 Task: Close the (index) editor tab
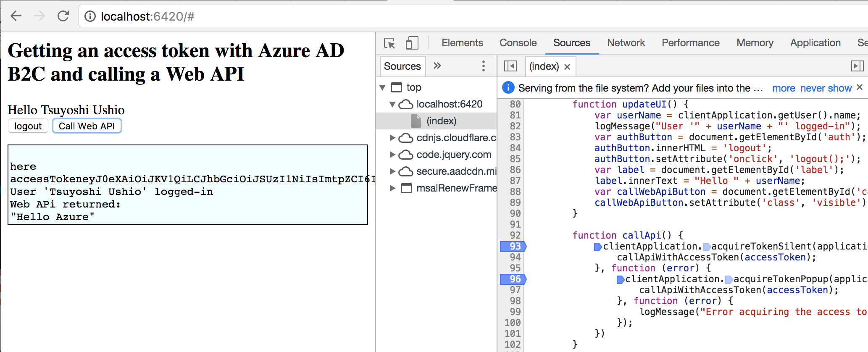(567, 67)
